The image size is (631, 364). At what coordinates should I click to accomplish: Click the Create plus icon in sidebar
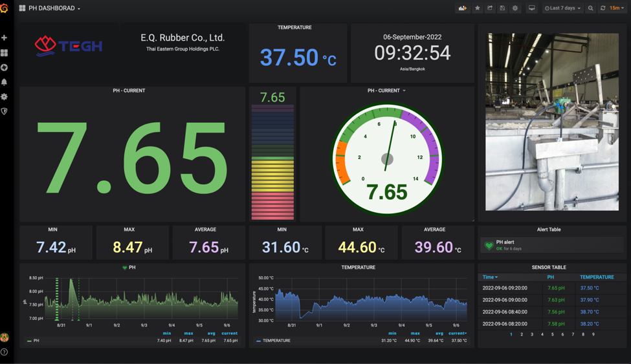click(x=5, y=37)
